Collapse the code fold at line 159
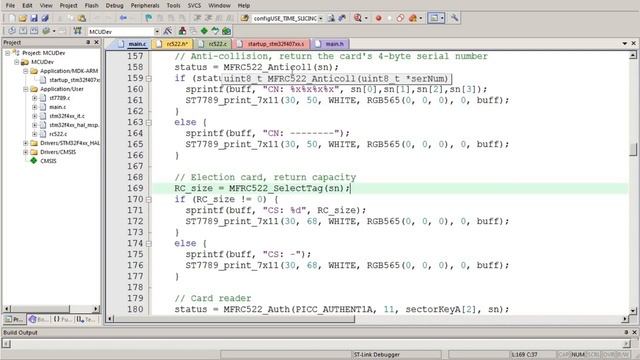 [x=149, y=78]
